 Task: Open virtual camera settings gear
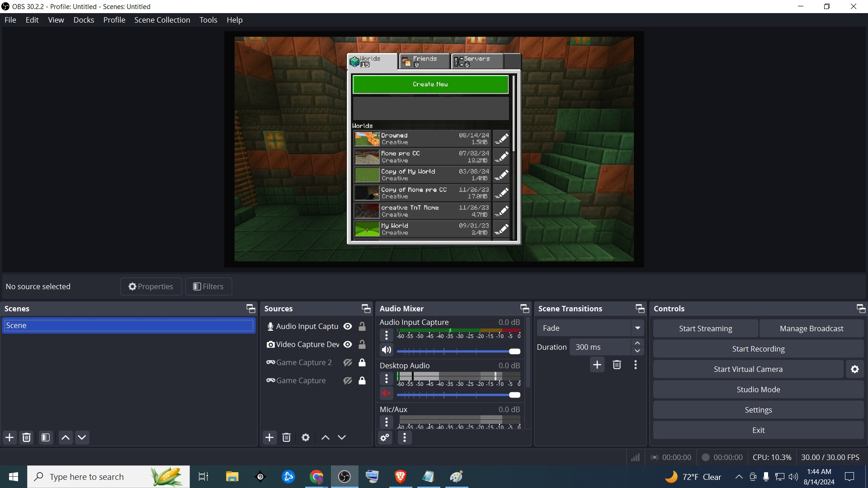tap(854, 369)
